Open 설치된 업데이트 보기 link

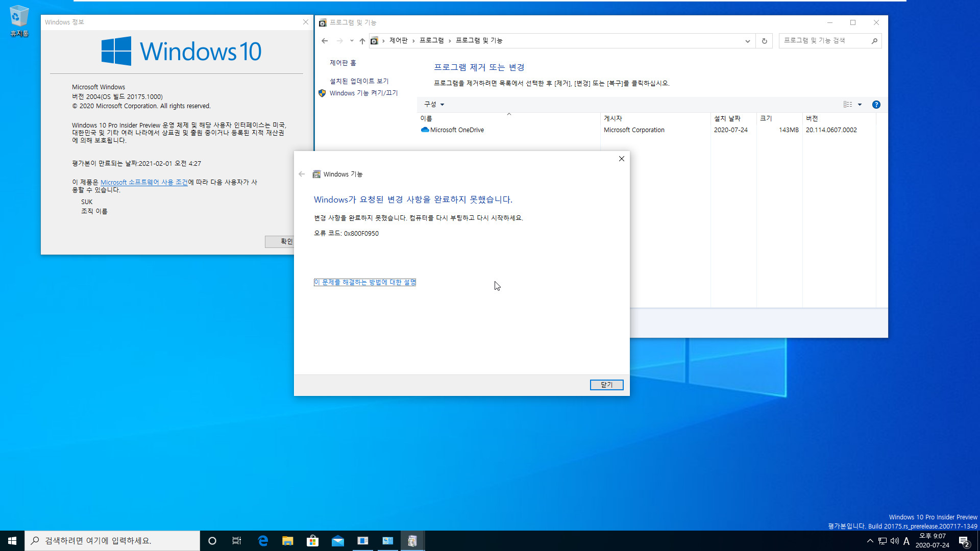359,81
